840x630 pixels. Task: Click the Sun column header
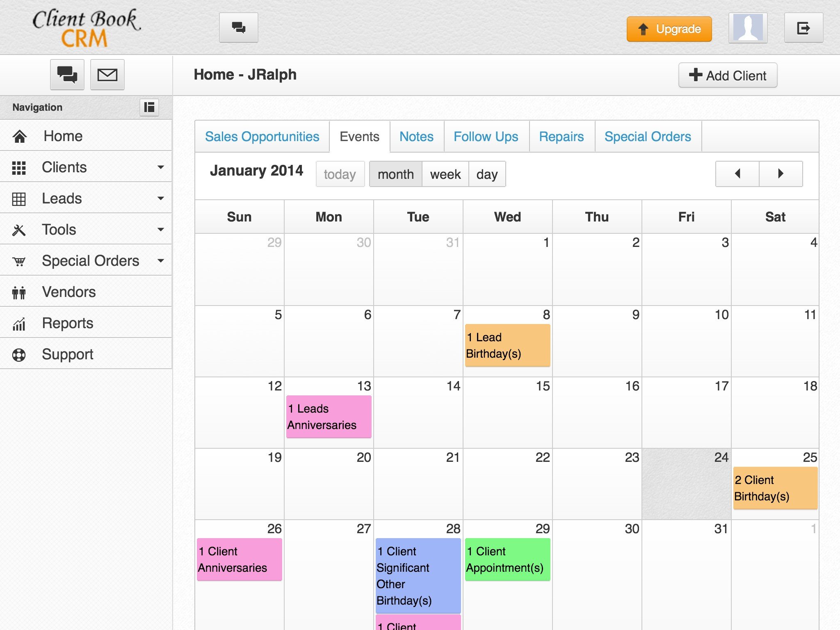(x=240, y=217)
